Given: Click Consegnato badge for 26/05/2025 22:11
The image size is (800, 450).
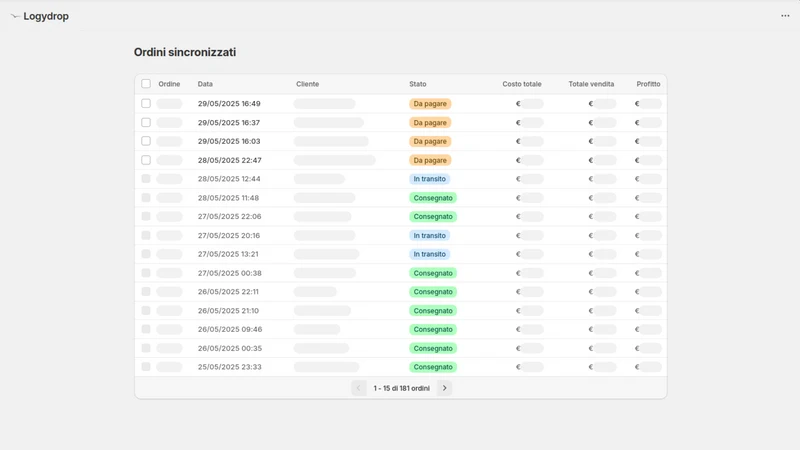Looking at the screenshot, I should (x=433, y=292).
